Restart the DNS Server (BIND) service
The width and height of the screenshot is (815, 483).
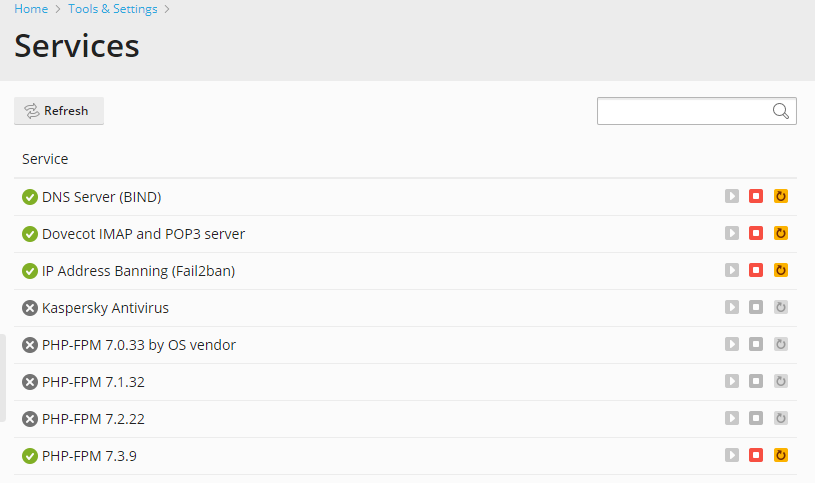pos(781,196)
